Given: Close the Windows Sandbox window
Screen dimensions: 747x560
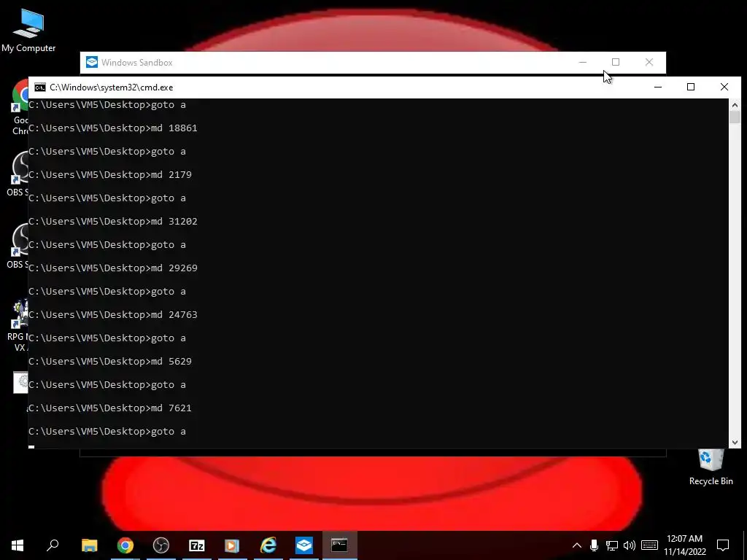Looking at the screenshot, I should click(x=649, y=63).
